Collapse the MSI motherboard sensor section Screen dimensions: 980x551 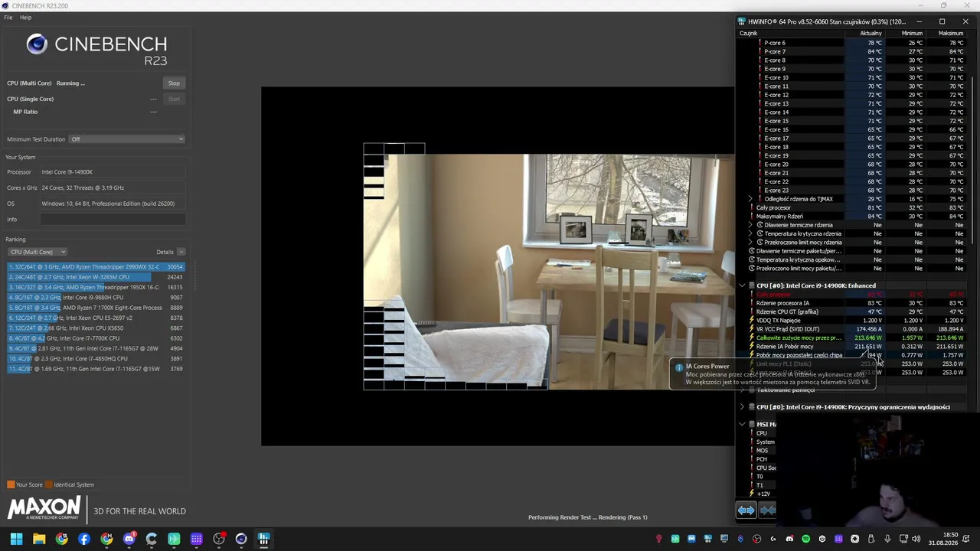point(741,424)
